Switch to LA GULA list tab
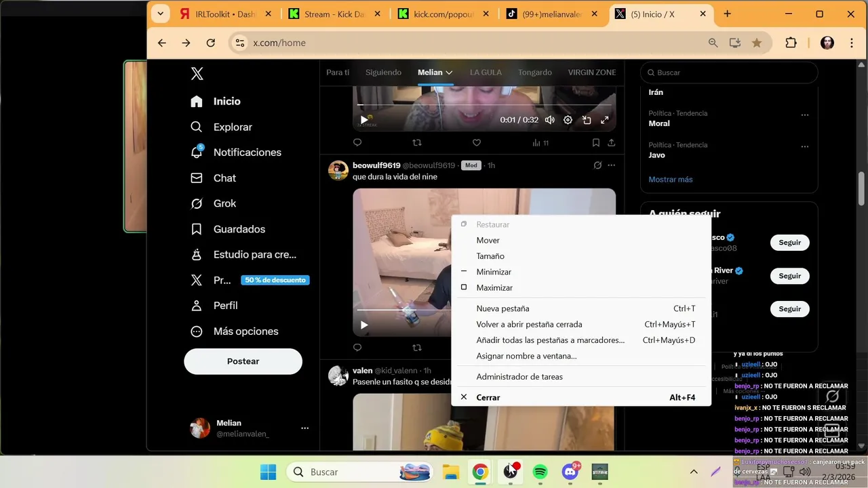Image resolution: width=868 pixels, height=488 pixels. pos(486,73)
